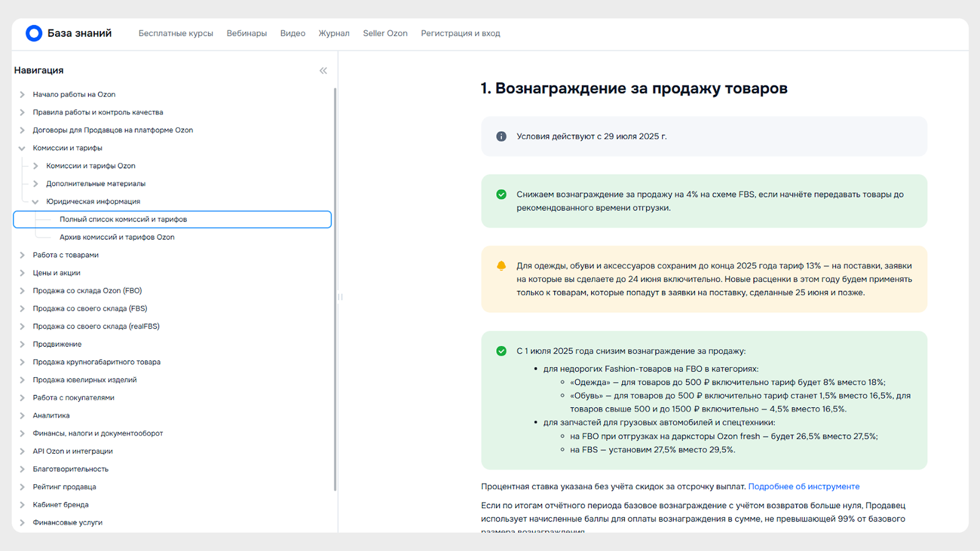Open 'Видео' in top menu
Screen dimensions: 980x551
pos(293,33)
